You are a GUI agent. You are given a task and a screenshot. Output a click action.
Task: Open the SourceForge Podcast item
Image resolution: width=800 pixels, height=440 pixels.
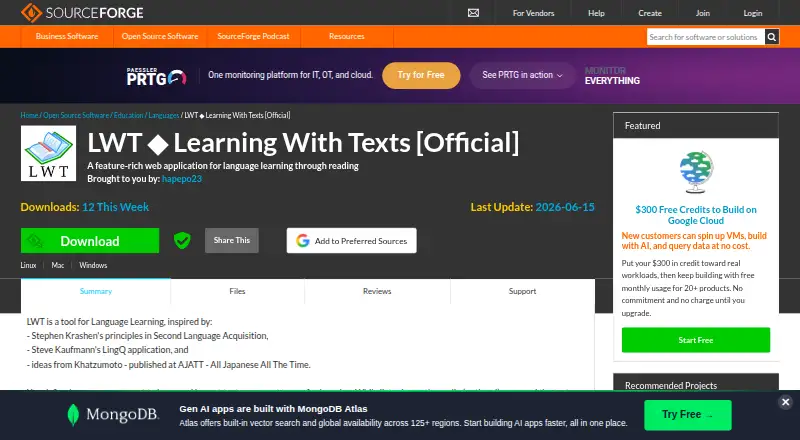pos(253,36)
